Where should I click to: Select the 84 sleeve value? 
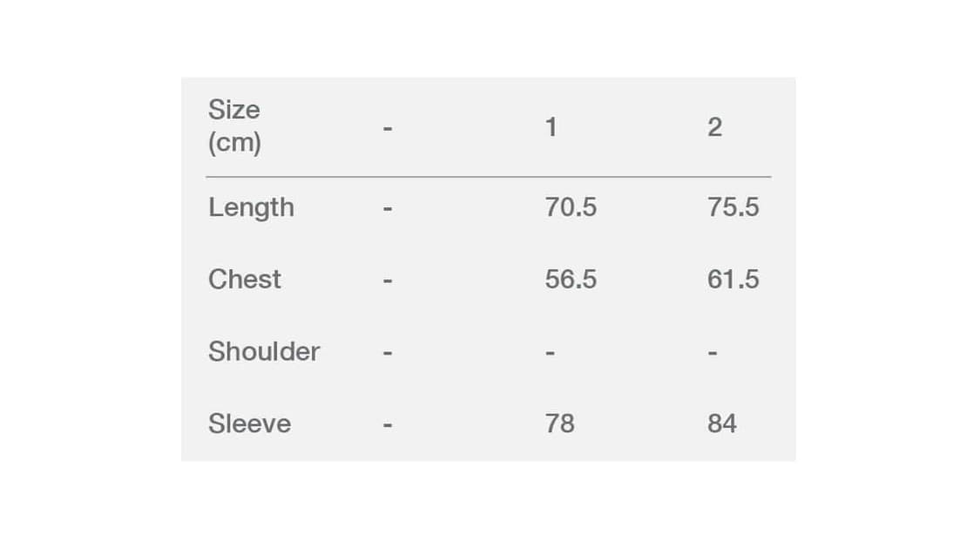point(721,424)
